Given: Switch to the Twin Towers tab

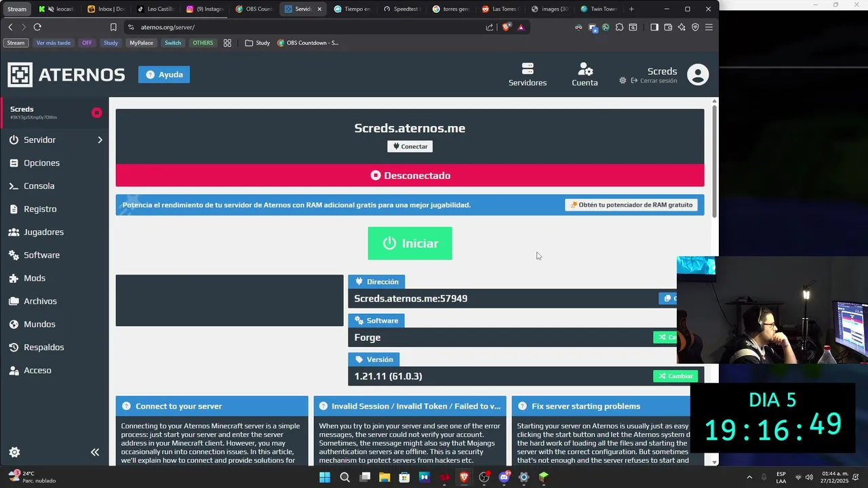Looking at the screenshot, I should pos(599,9).
